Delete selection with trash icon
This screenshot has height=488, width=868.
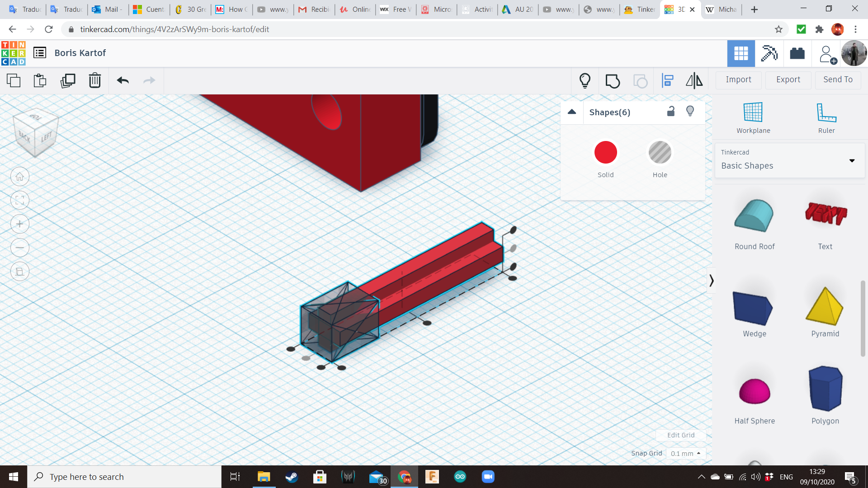click(x=95, y=81)
